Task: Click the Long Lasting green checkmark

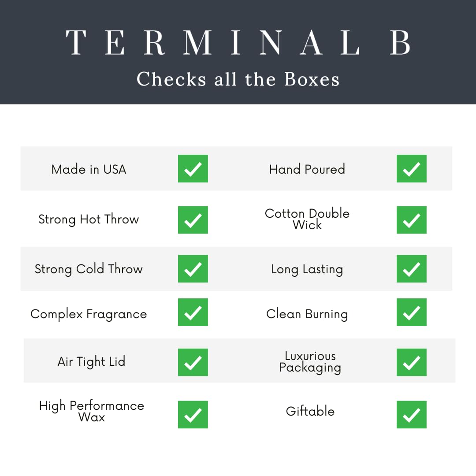Action: click(411, 269)
